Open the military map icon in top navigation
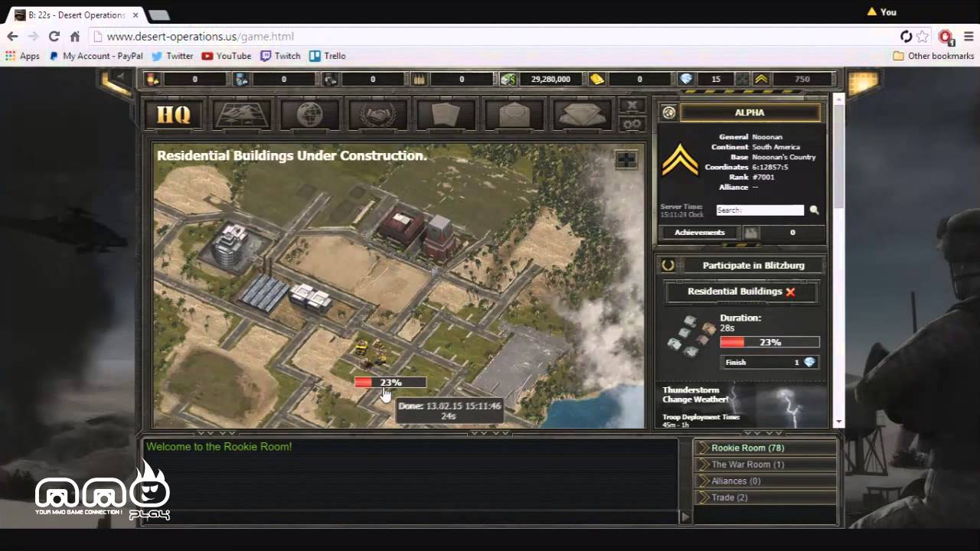The width and height of the screenshot is (980, 551). (x=242, y=115)
